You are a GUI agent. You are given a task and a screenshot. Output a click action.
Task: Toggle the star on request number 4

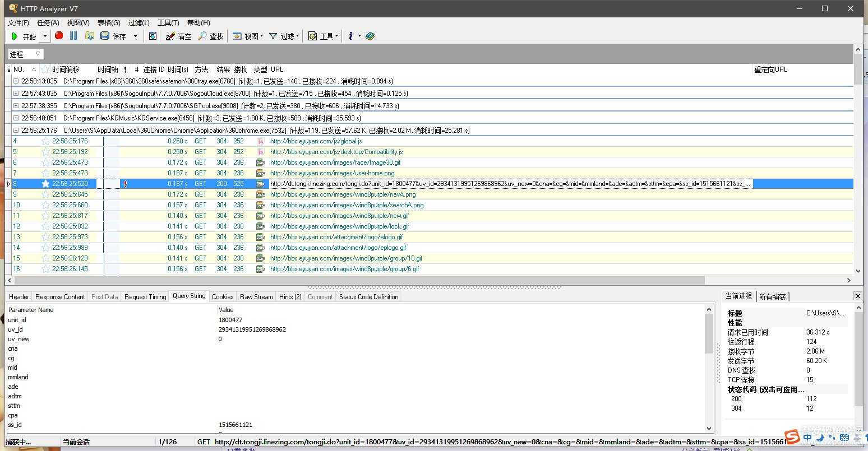click(45, 141)
